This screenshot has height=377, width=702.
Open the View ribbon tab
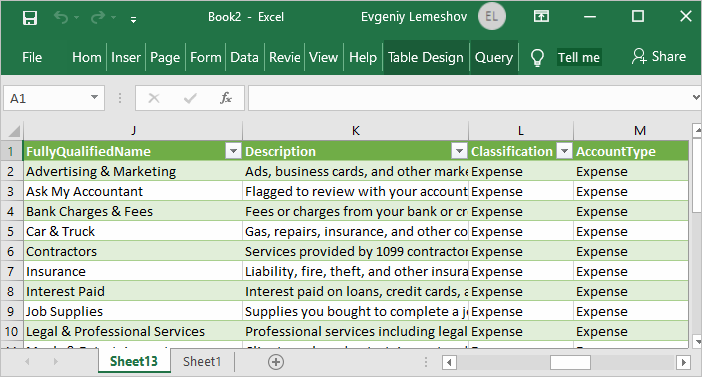[323, 57]
